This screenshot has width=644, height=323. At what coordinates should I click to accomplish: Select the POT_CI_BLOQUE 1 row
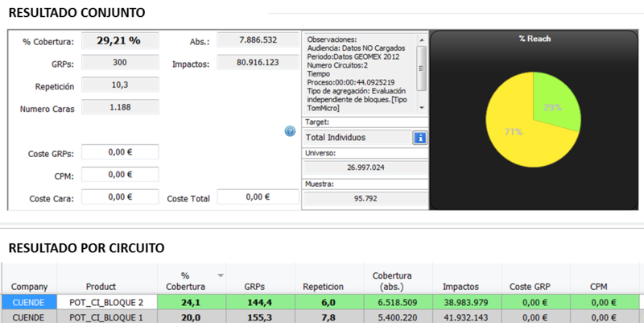tap(101, 316)
